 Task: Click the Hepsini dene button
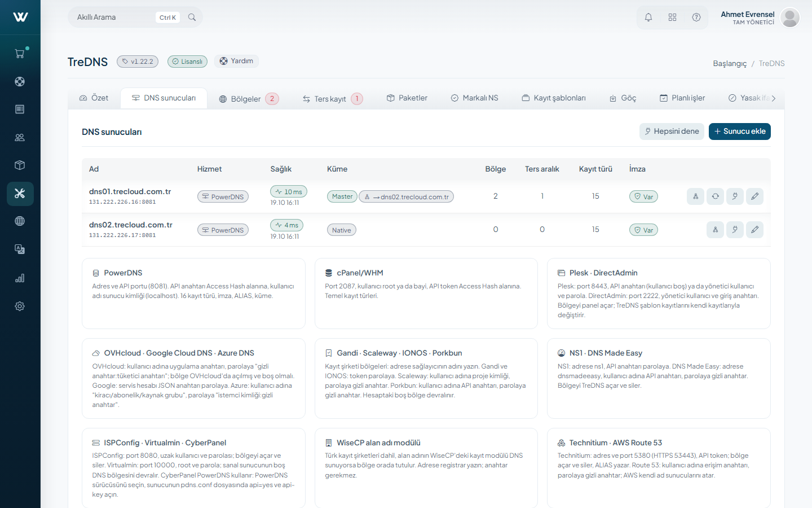tap(672, 132)
